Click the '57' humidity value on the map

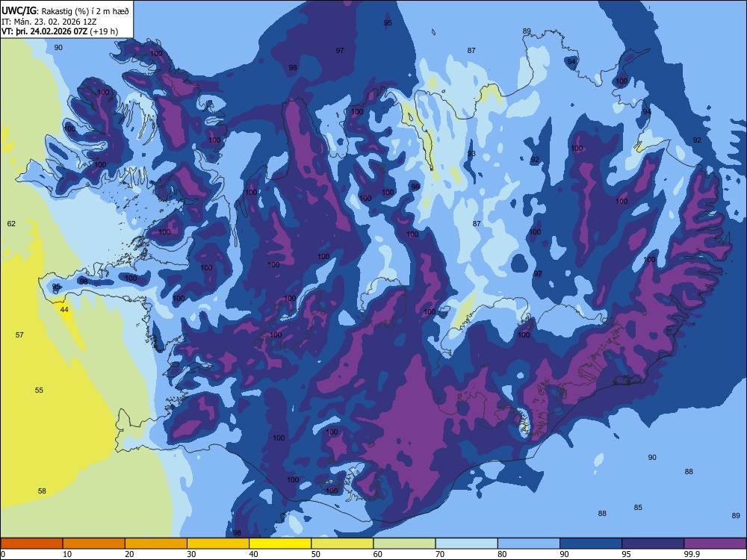click(19, 335)
